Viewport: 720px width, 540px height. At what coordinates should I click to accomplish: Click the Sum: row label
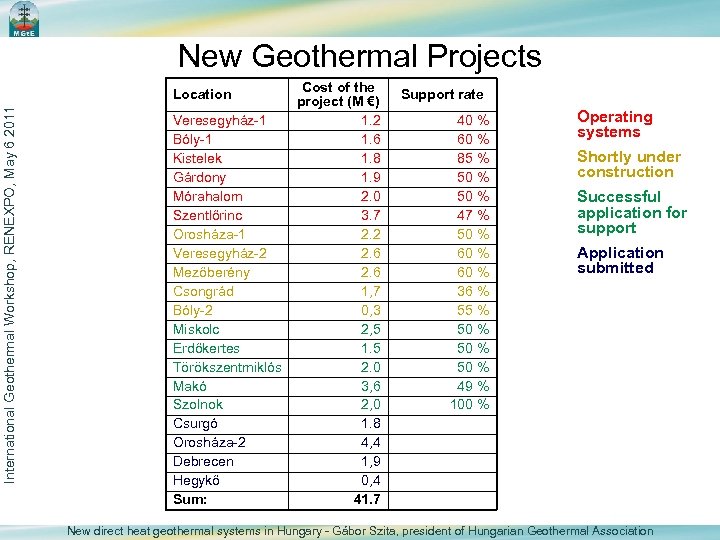(x=190, y=500)
